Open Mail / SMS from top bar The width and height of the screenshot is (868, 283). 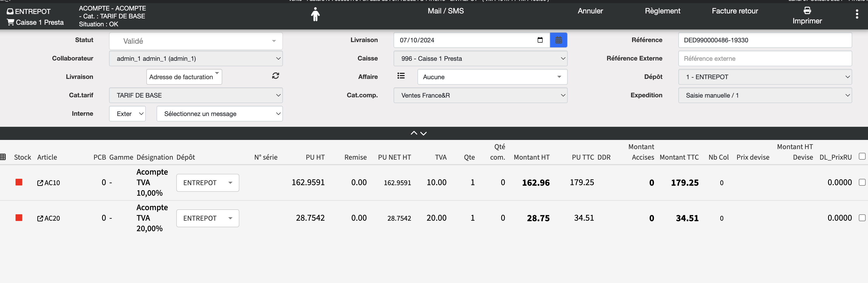tap(446, 11)
